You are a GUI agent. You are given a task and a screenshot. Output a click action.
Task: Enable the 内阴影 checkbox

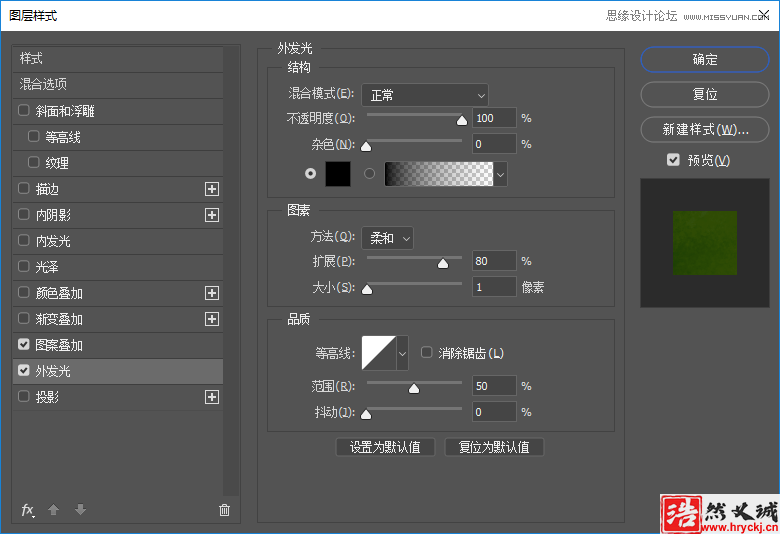click(x=23, y=214)
